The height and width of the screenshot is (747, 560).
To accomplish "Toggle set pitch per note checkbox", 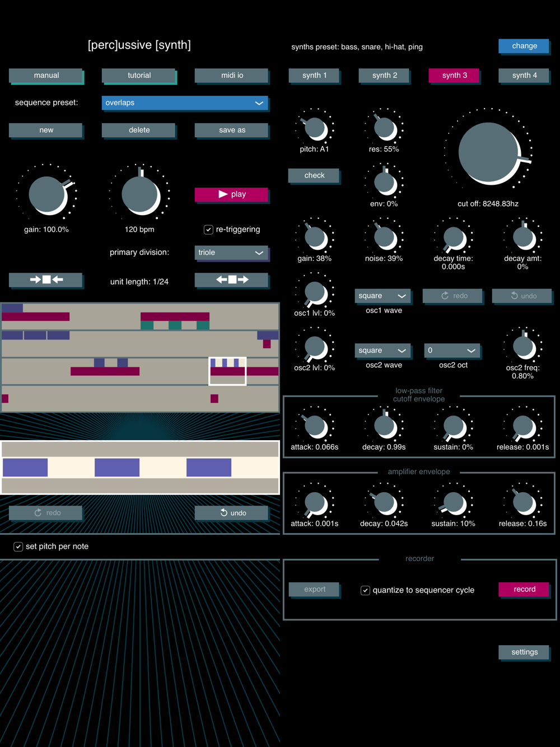I will click(18, 547).
